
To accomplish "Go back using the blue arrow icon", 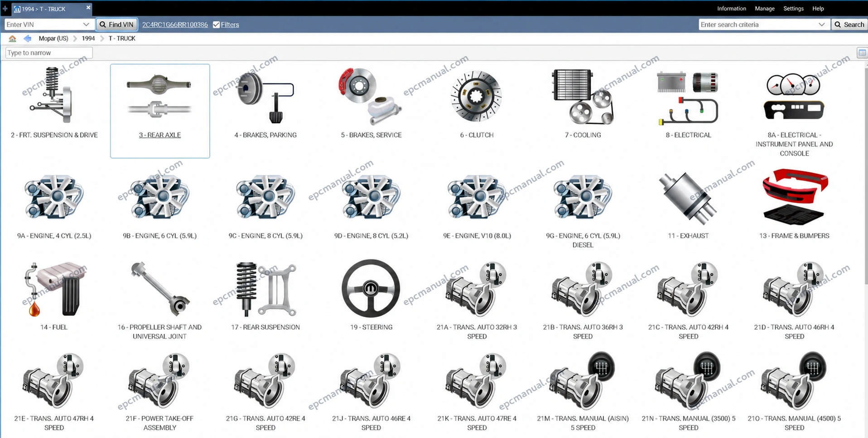I will pos(28,39).
